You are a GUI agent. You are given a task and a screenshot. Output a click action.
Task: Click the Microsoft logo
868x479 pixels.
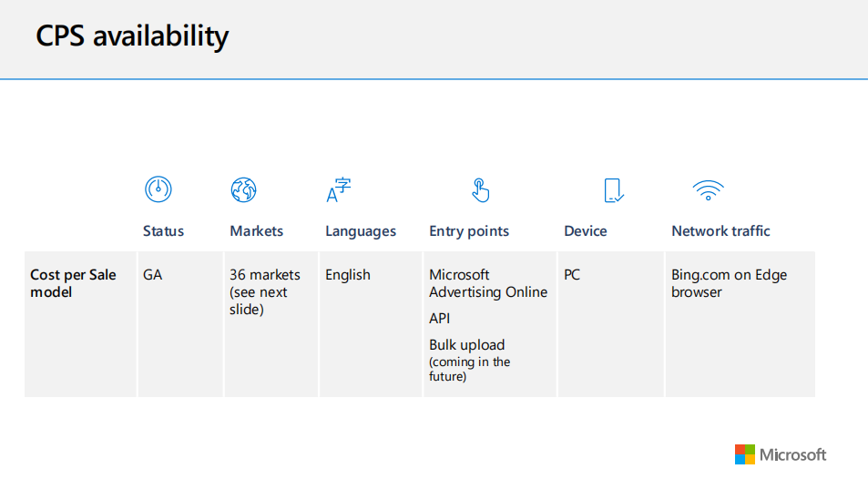tap(781, 454)
